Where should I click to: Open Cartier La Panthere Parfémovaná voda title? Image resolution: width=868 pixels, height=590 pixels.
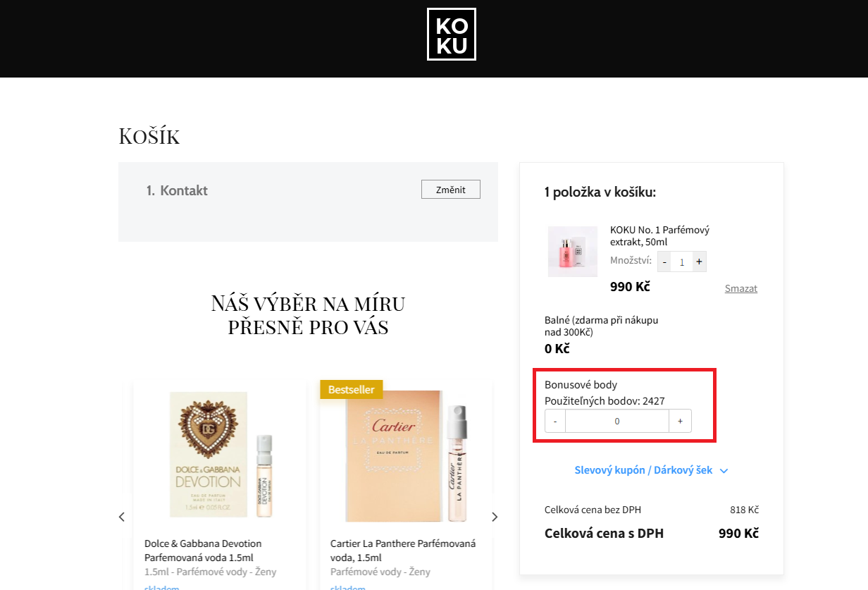click(403, 551)
